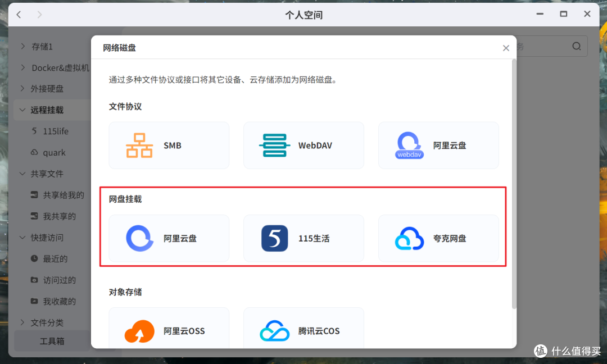Pick the Aliyun webdav icon under 文件协议

[x=409, y=145]
